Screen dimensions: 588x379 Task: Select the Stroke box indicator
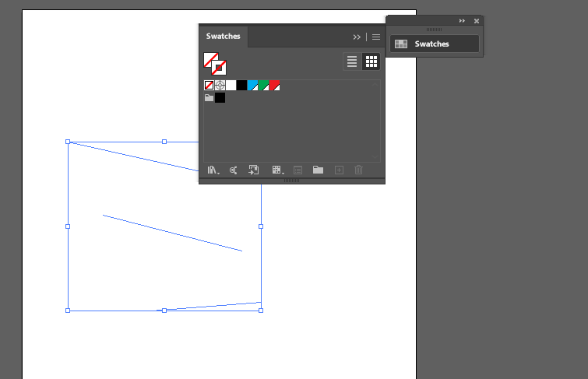(219, 68)
